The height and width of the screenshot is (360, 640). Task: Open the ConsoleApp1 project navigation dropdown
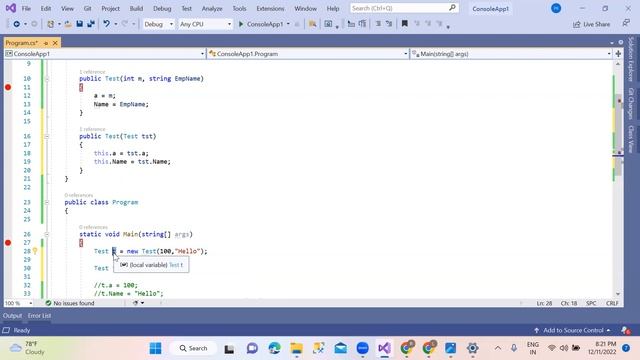(104, 54)
